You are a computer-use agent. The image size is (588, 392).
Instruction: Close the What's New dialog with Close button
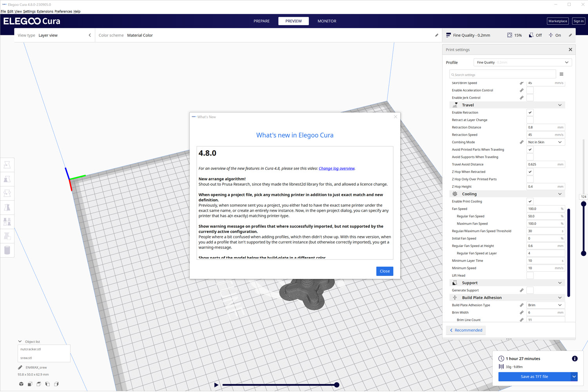click(x=385, y=271)
